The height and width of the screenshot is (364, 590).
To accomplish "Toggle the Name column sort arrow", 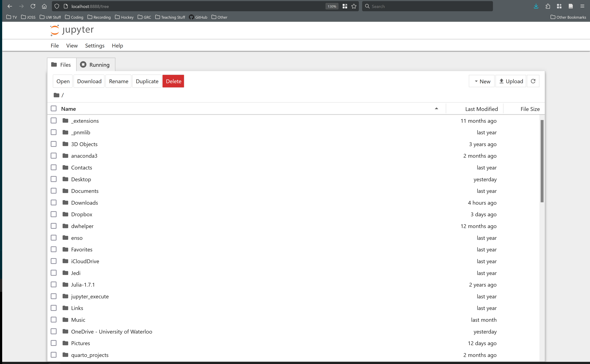I will [x=436, y=109].
